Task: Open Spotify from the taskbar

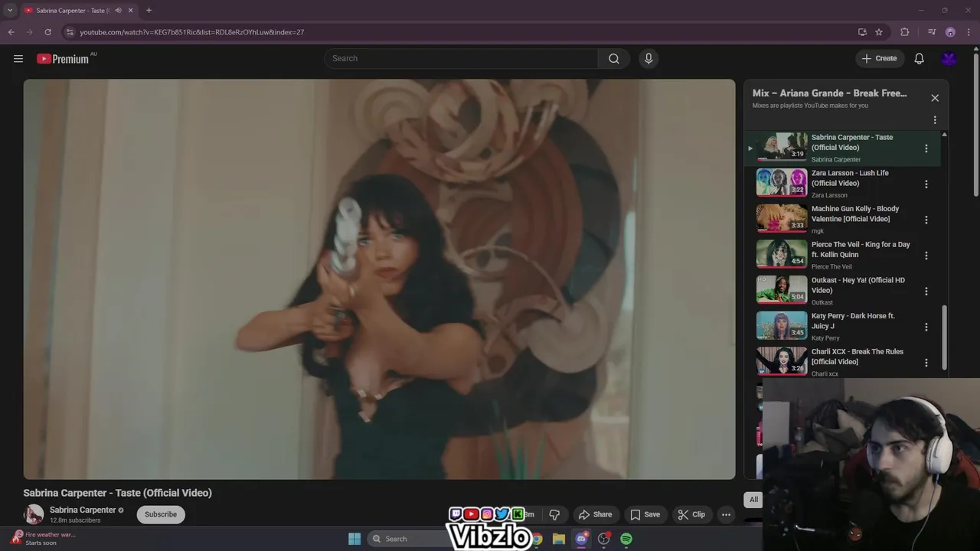Action: [x=626, y=539]
